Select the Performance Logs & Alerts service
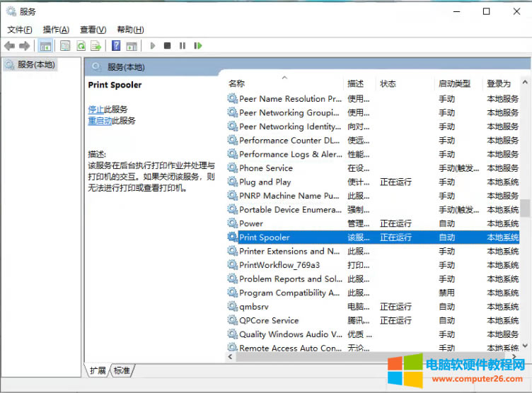Viewport: 532px width, 393px height. point(291,154)
